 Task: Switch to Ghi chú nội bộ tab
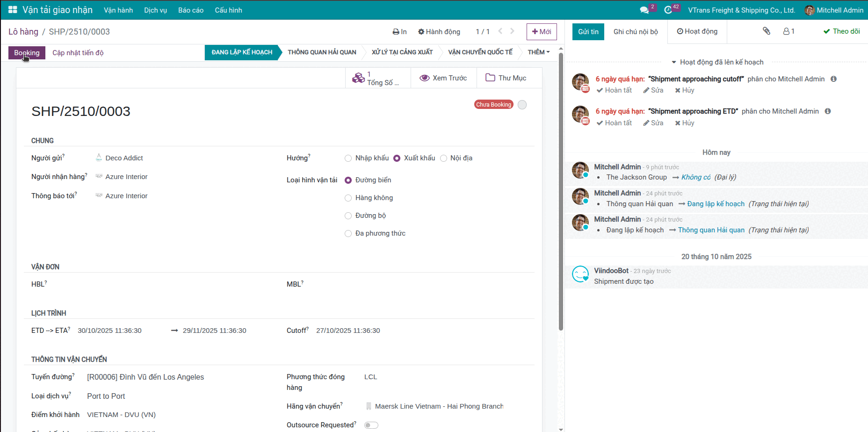[635, 32]
